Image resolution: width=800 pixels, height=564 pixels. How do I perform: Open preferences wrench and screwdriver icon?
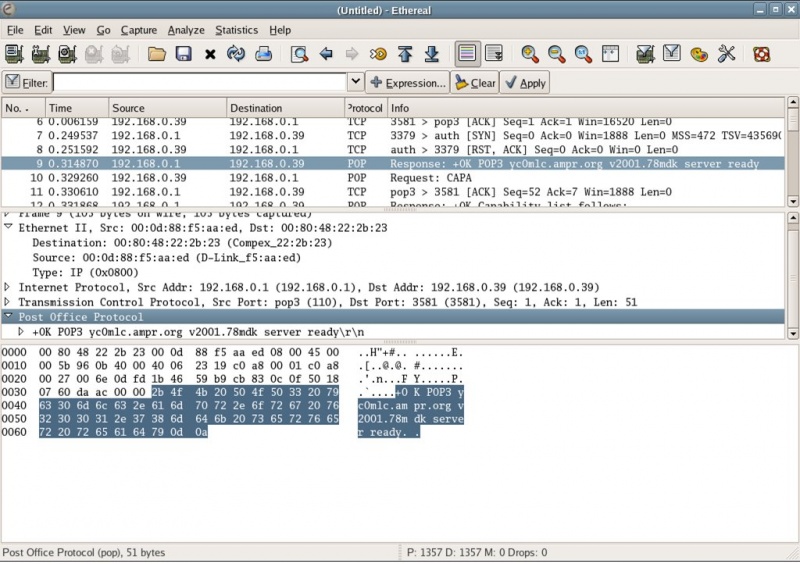click(726, 54)
